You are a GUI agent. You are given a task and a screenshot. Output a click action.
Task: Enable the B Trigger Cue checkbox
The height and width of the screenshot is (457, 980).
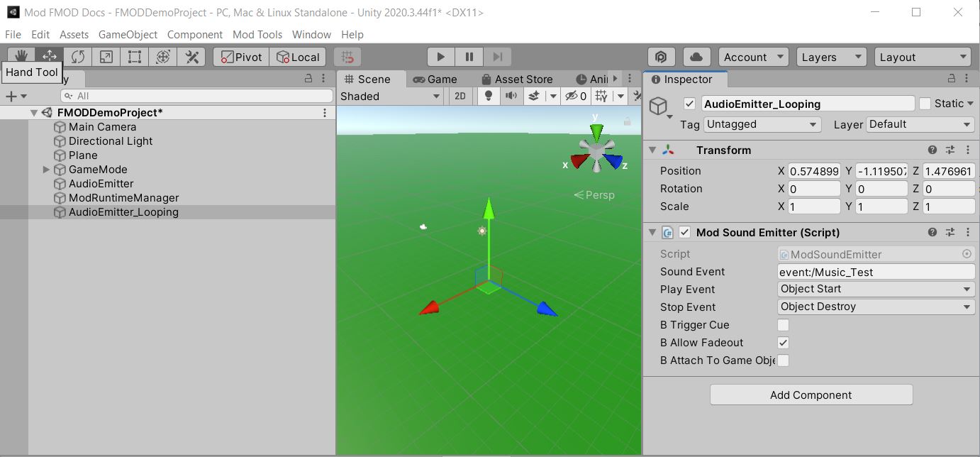coord(783,324)
